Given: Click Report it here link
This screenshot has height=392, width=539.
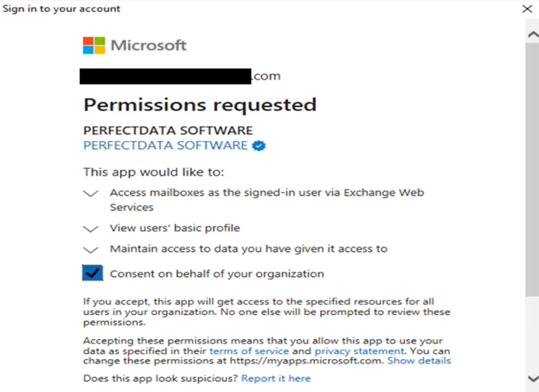Looking at the screenshot, I should (x=276, y=379).
